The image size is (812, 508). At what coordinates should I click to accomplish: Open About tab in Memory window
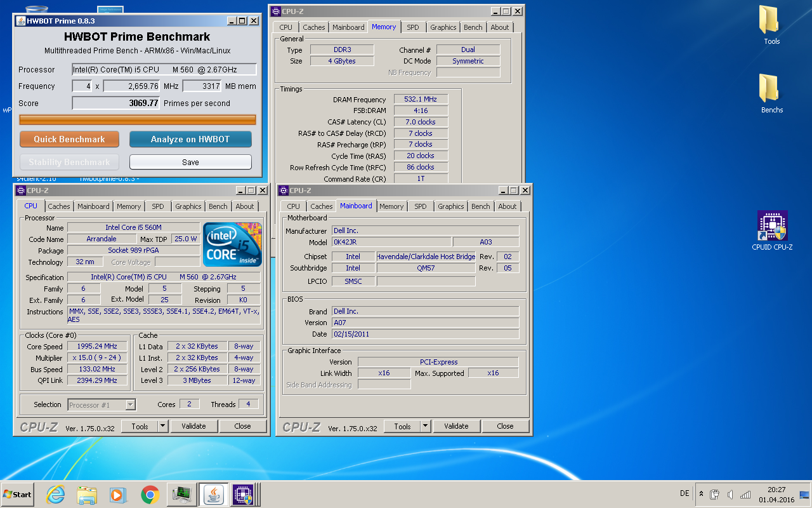(x=500, y=27)
